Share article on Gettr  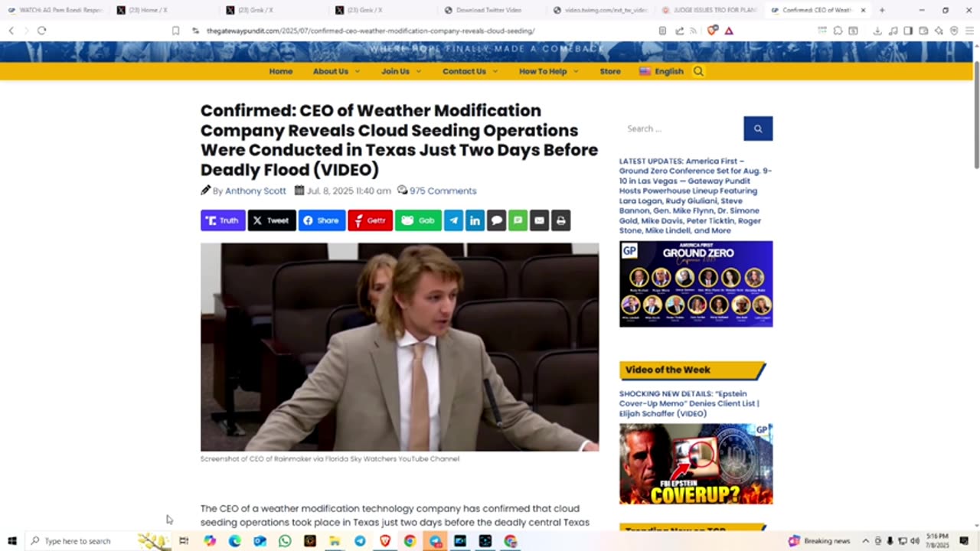click(x=370, y=220)
